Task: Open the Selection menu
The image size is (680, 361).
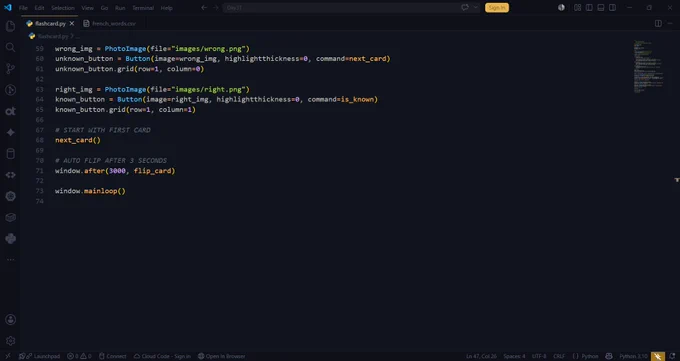Action: pyautogui.click(x=63, y=8)
